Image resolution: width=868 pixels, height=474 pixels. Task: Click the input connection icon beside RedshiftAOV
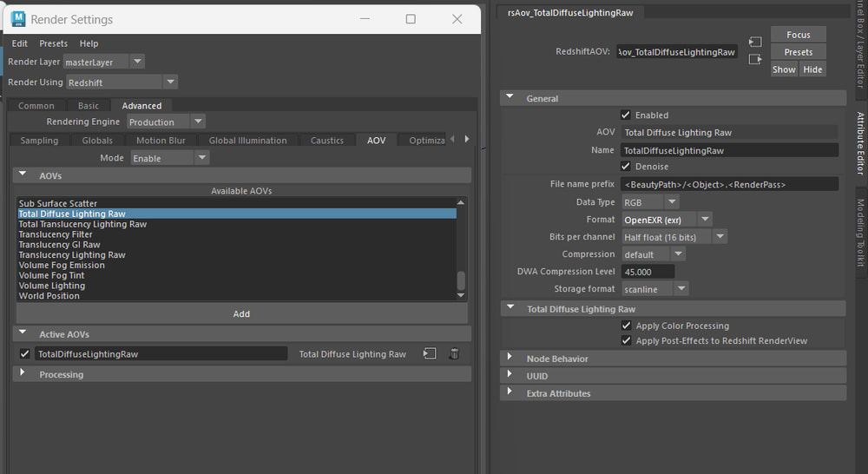[755, 42]
